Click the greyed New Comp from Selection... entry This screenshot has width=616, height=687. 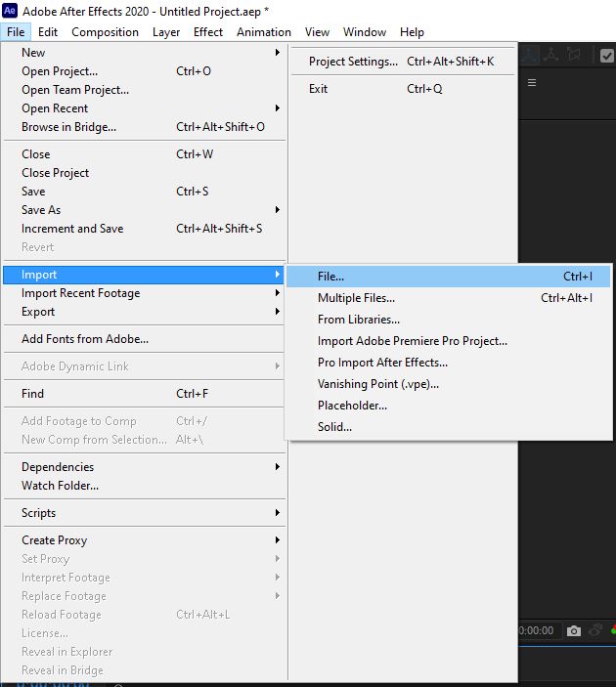[x=144, y=440]
